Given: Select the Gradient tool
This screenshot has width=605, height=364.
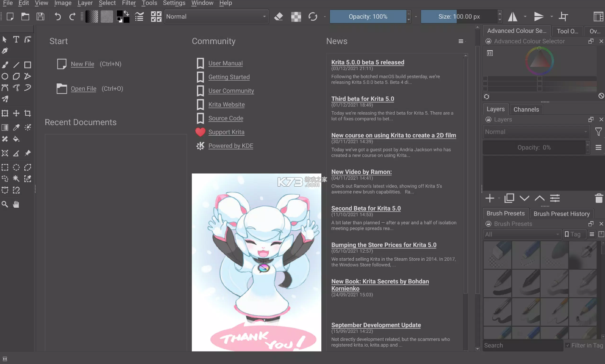Looking at the screenshot, I should [5, 128].
